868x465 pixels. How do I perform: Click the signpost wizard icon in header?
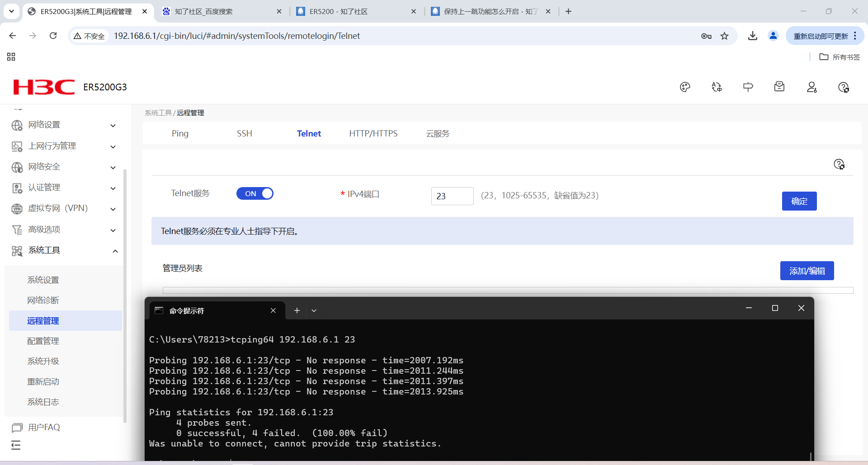point(748,87)
